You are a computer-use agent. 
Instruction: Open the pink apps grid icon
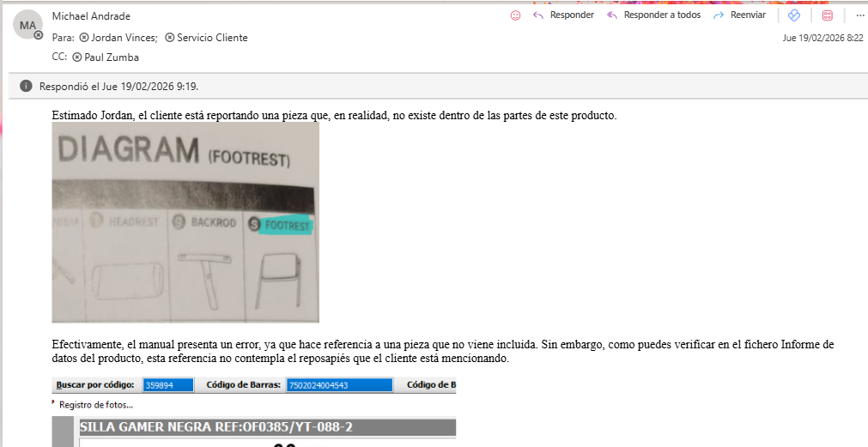click(828, 15)
